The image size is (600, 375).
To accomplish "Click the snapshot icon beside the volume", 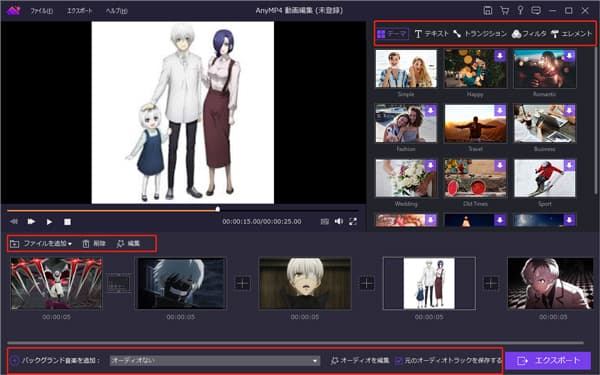I will [x=324, y=222].
